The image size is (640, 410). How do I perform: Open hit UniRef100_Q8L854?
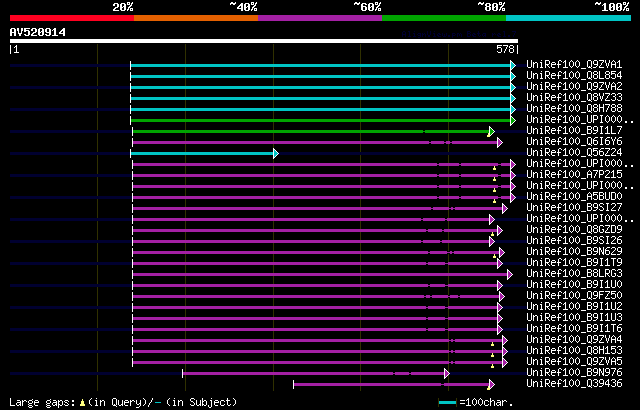click(x=574, y=75)
